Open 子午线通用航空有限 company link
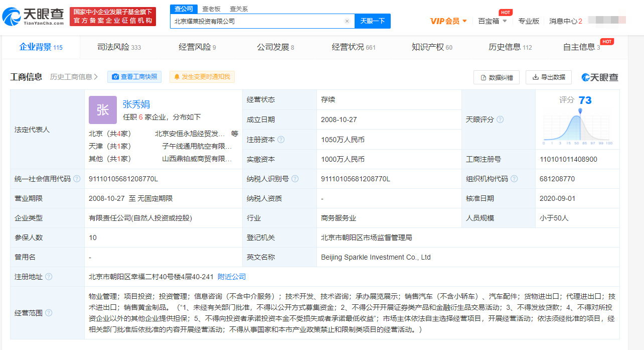 (197, 146)
